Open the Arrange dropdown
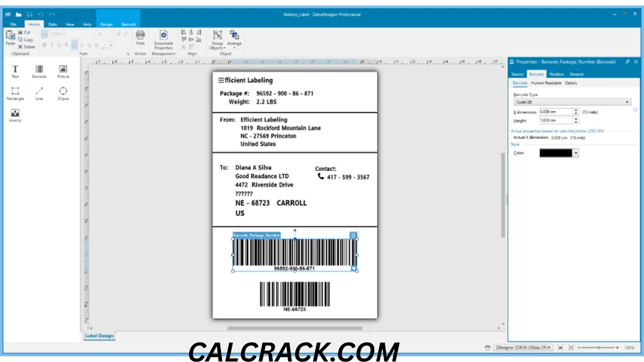Image resolution: width=644 pixels, height=362 pixels. coord(234,40)
